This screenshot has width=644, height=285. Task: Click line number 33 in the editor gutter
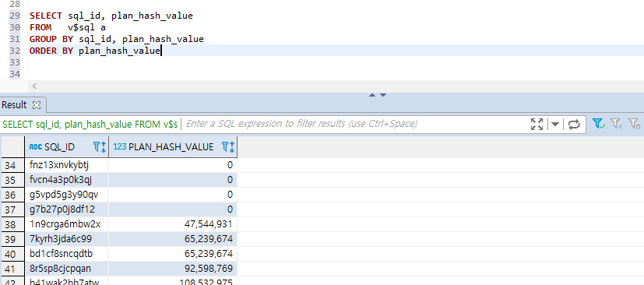pyautogui.click(x=14, y=62)
